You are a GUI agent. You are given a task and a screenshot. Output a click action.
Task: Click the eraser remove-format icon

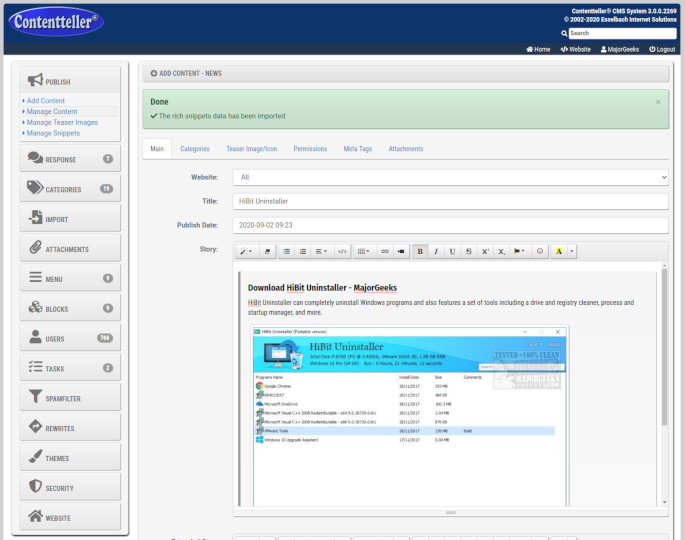267,251
